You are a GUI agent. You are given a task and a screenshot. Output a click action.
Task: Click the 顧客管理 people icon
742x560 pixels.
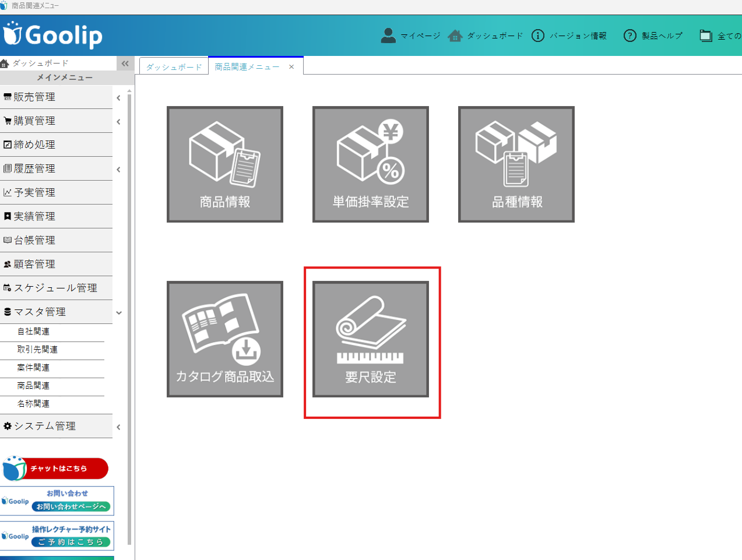[x=8, y=265]
